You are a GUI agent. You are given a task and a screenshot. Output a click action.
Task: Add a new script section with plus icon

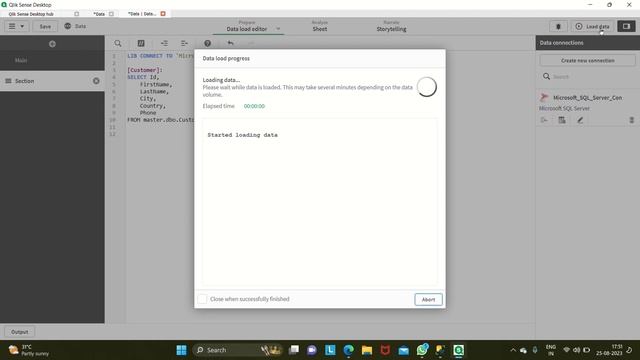point(52,44)
